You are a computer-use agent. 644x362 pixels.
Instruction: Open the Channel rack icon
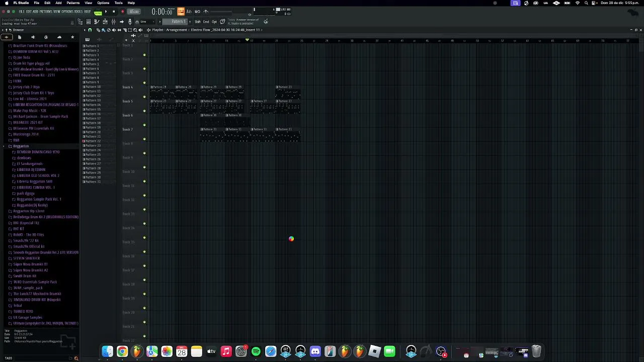(105, 22)
